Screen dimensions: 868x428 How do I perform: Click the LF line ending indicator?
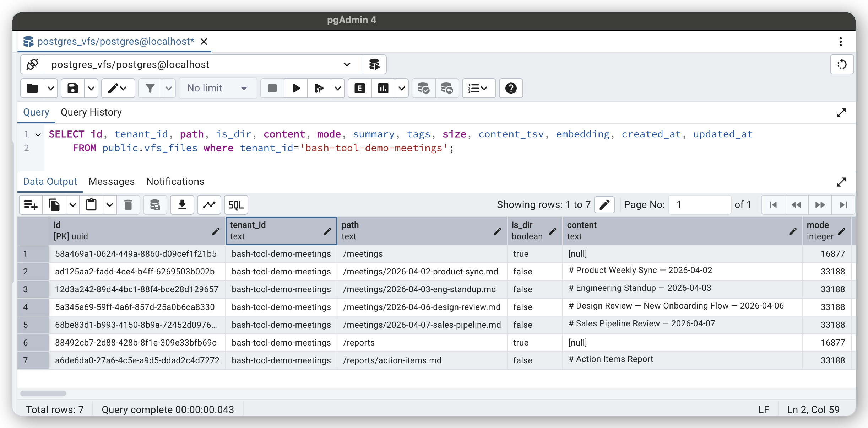[x=764, y=410]
